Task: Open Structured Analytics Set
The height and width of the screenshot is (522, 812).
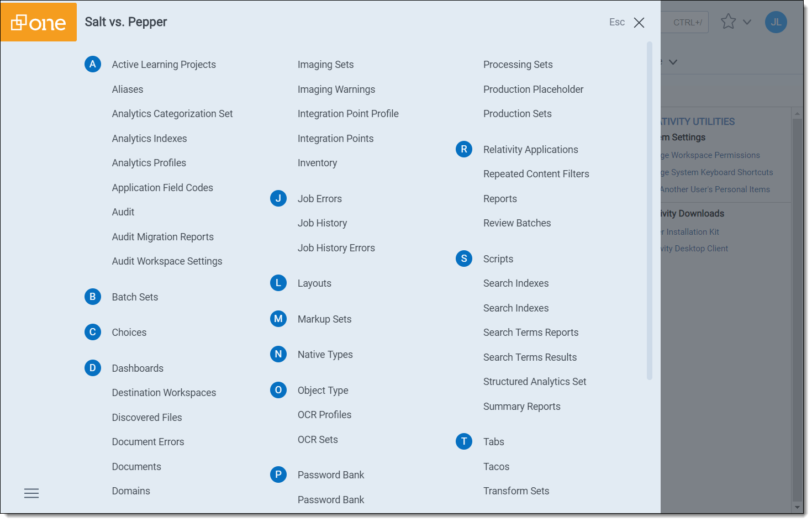Action: (x=534, y=382)
